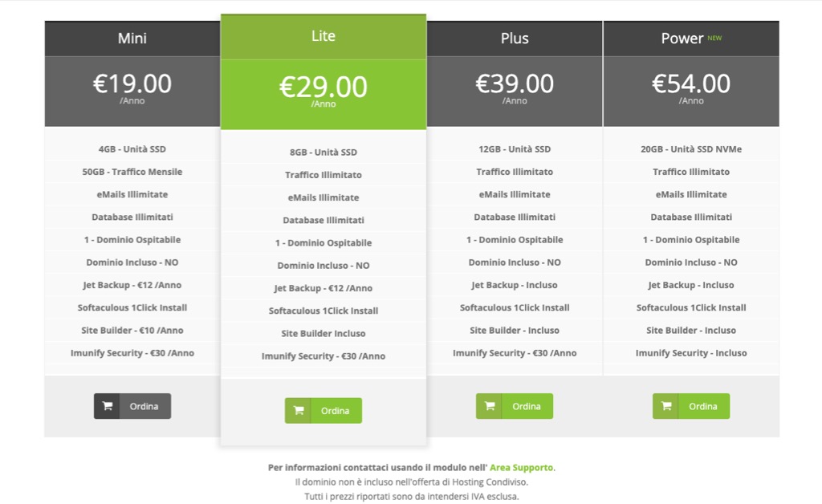
Task: Select the Mini plan header
Action: (x=132, y=38)
